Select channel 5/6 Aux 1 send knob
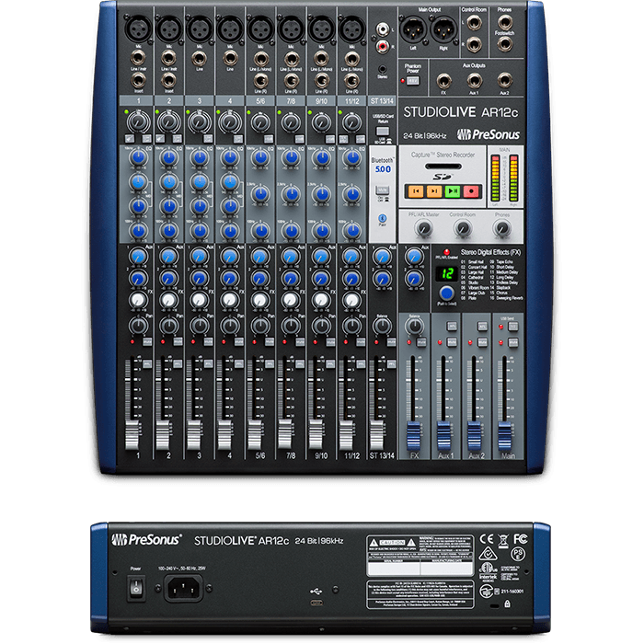The width and height of the screenshot is (644, 644). pos(260,257)
